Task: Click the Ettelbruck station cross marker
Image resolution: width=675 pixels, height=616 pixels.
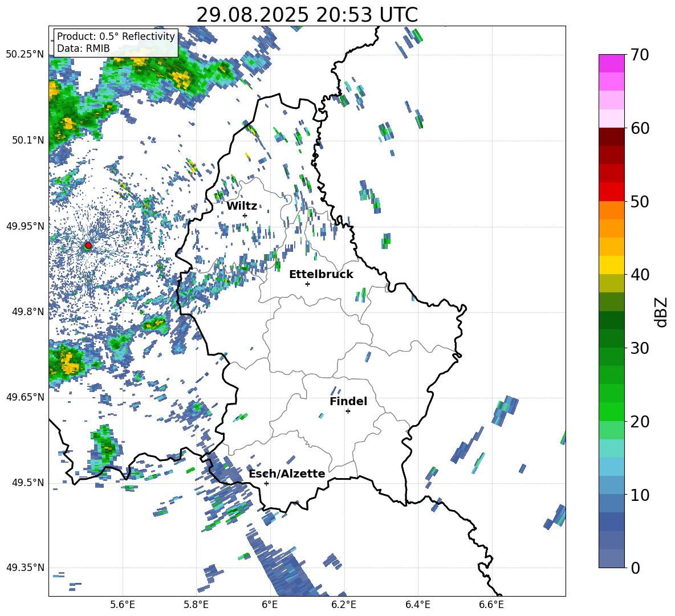Action: tap(307, 284)
